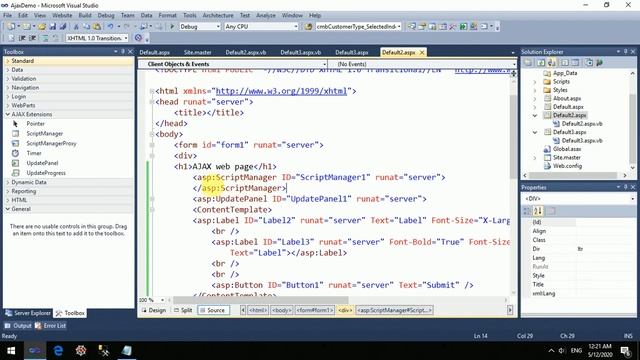The height and width of the screenshot is (360, 640).
Task: Switch to Design view
Action: pyautogui.click(x=153, y=310)
